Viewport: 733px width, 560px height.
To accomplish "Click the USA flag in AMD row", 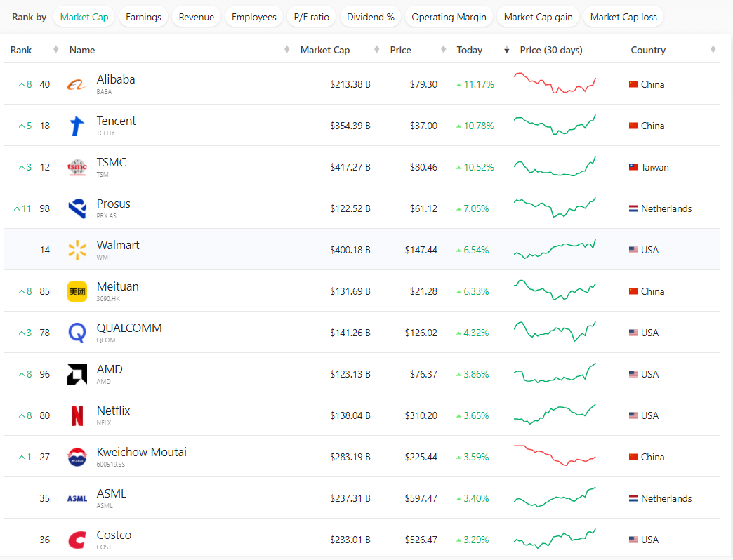I will click(633, 374).
